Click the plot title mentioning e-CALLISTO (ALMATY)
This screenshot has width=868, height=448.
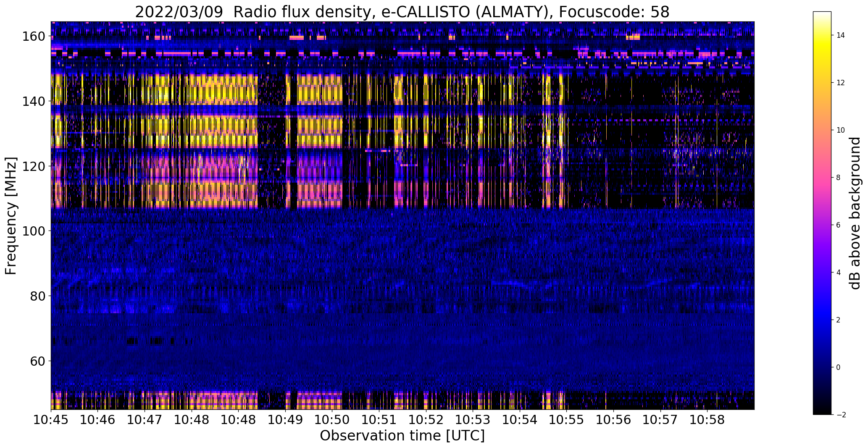(402, 12)
